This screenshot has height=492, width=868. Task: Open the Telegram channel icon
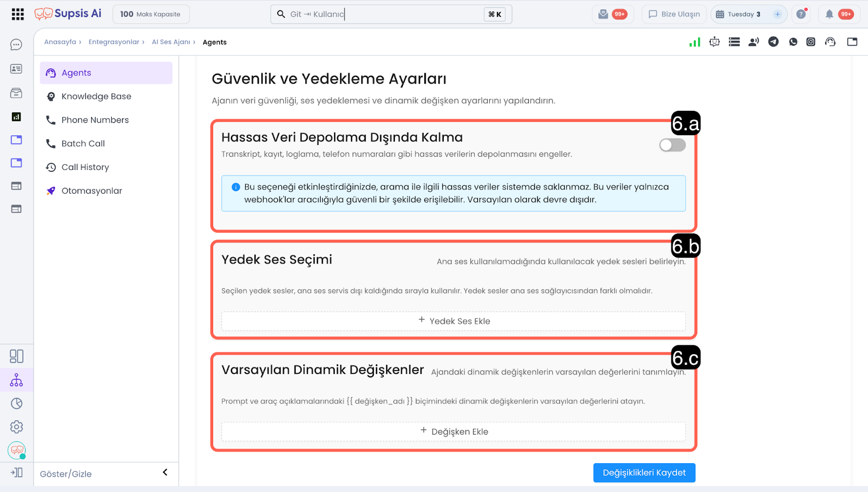coord(773,42)
